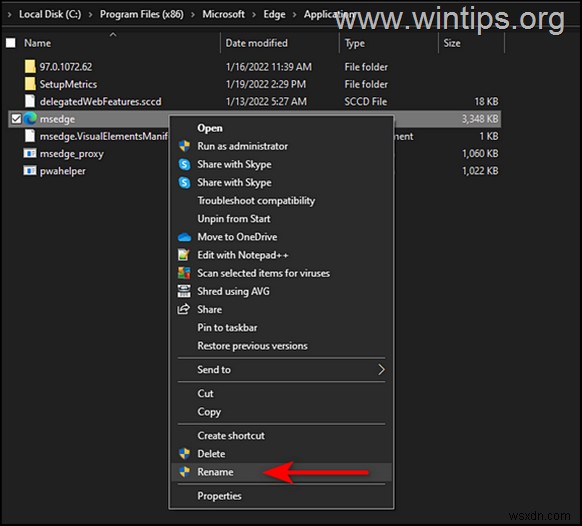Expand breadcrumb chevron before Local Disk (C:)
This screenshot has height=526, width=582.
click(x=9, y=15)
